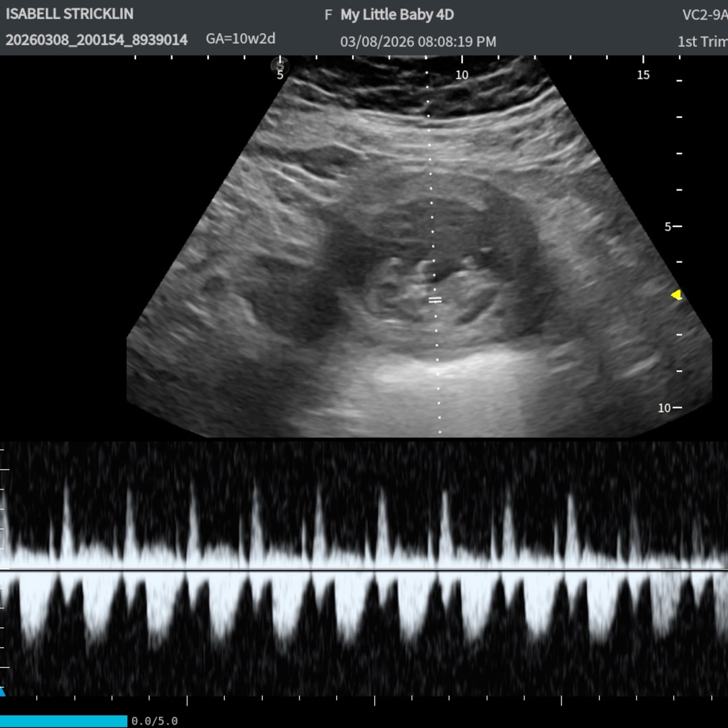Image resolution: width=728 pixels, height=728 pixels.
Task: Open the 1st Trim preset label
Action: (702, 41)
